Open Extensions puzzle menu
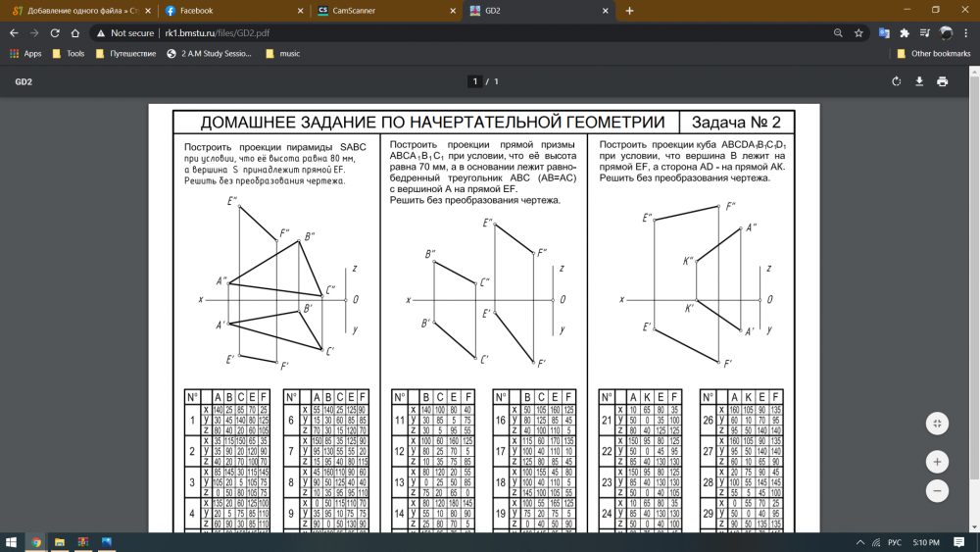This screenshot has width=980, height=552. [905, 33]
